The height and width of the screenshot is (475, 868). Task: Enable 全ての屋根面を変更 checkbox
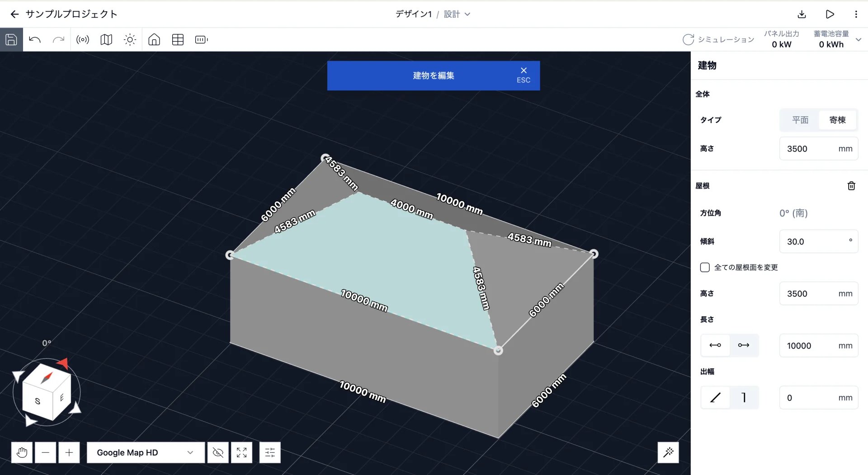[705, 267]
